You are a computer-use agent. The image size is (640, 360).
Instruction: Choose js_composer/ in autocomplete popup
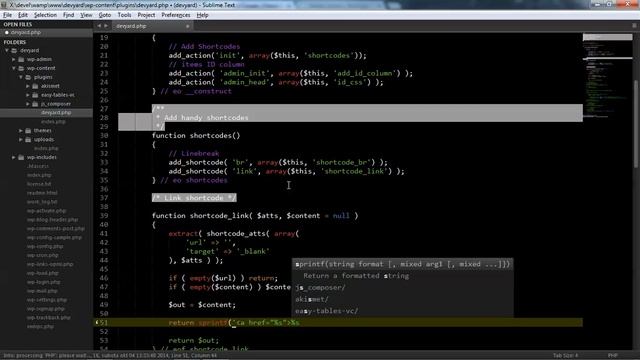pyautogui.click(x=402, y=288)
